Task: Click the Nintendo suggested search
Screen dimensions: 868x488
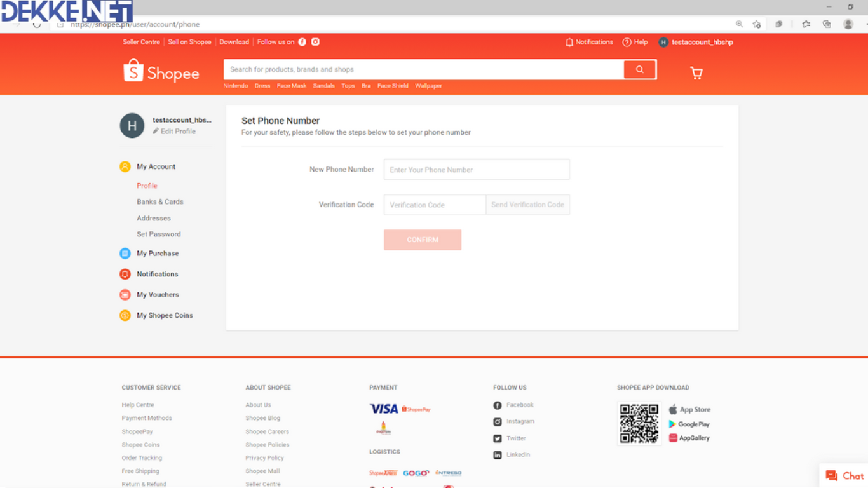Action: pyautogui.click(x=236, y=86)
